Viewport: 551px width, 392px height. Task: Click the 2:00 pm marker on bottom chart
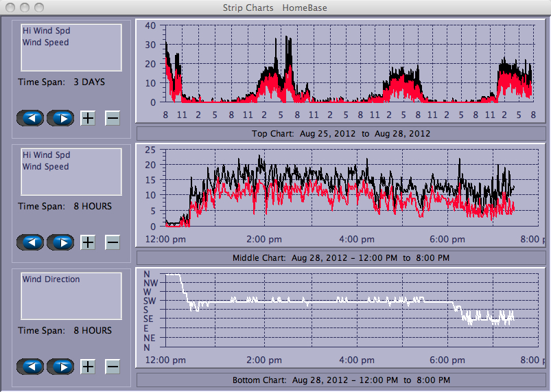(264, 360)
